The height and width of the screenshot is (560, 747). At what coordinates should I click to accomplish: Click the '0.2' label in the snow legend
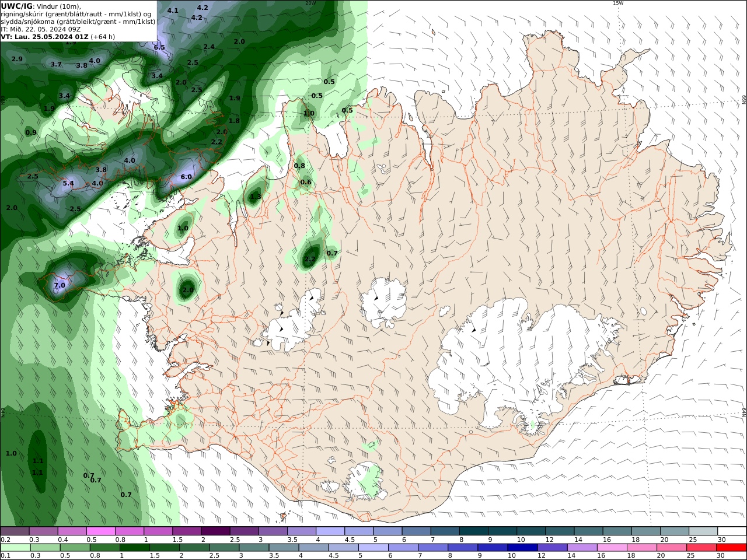pyautogui.click(x=5, y=540)
